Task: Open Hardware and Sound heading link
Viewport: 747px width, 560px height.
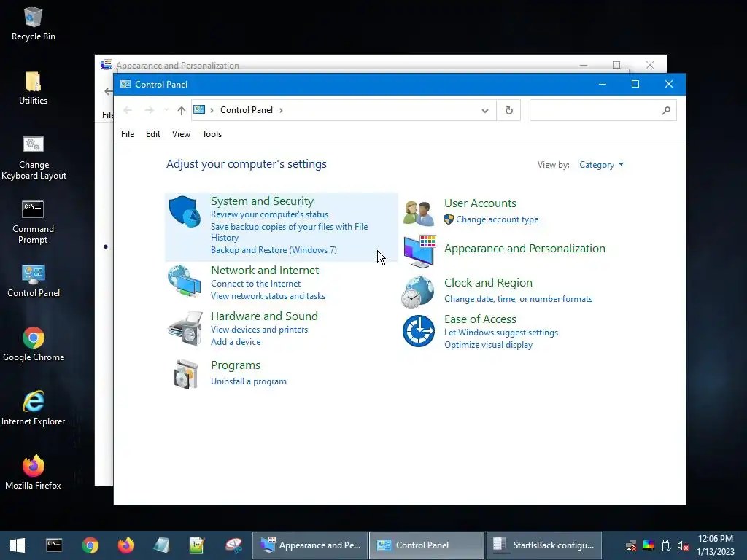Action: pyautogui.click(x=264, y=316)
